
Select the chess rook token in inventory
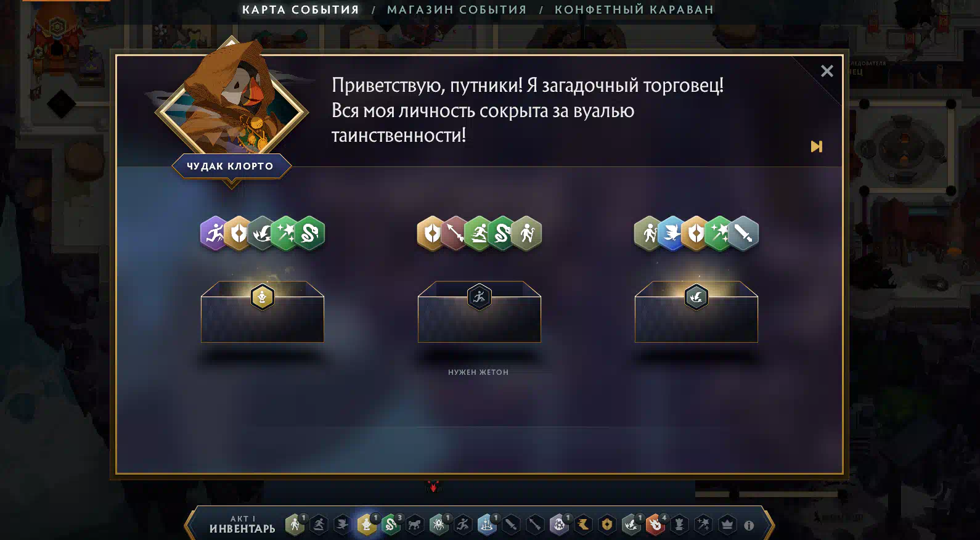[679, 525]
